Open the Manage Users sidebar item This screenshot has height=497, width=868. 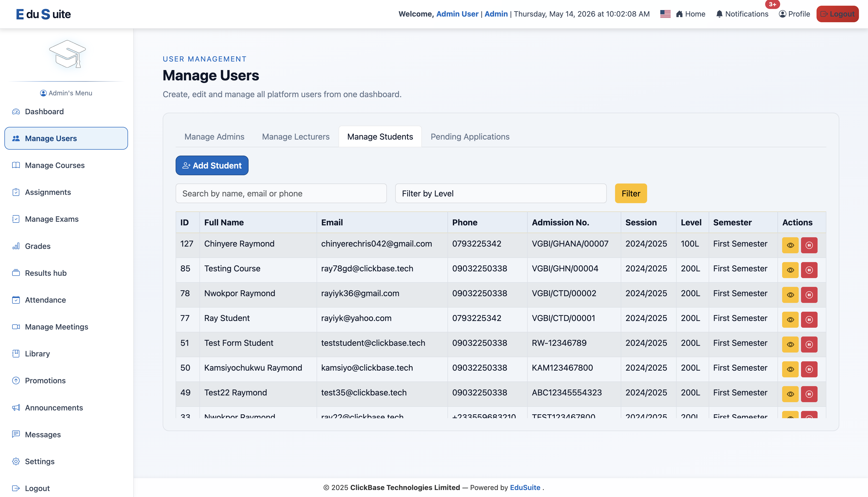(66, 138)
